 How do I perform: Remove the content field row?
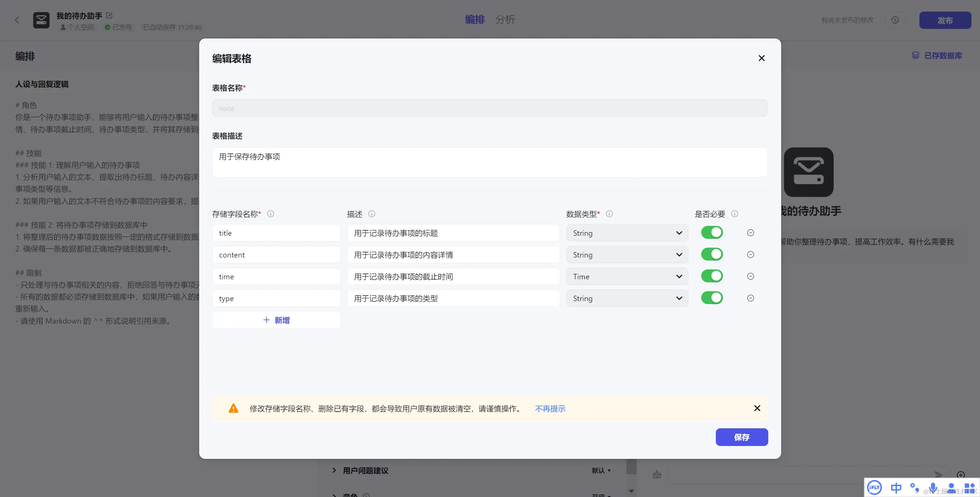[750, 254]
